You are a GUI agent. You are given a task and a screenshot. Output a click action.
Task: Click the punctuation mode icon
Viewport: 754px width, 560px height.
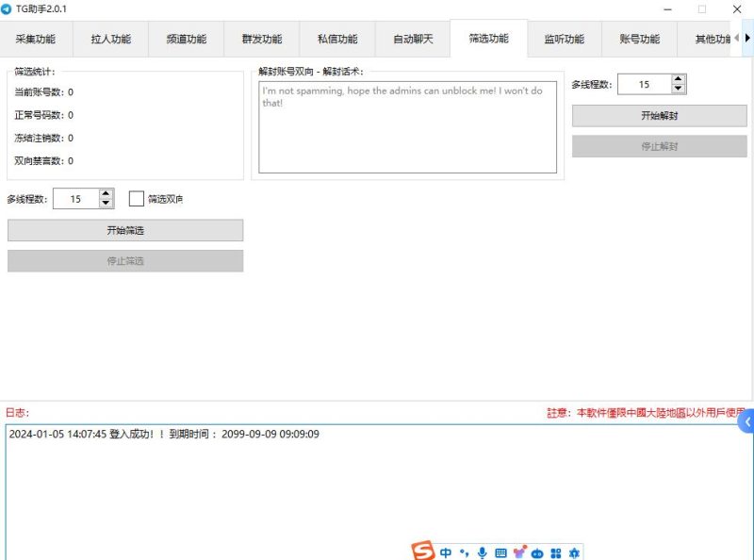(x=464, y=552)
